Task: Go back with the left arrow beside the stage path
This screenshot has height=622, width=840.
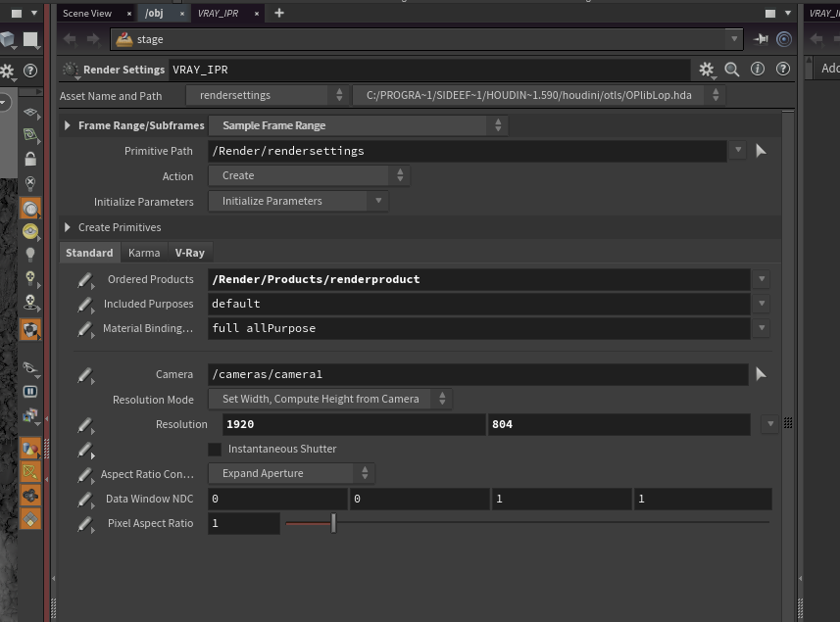Action: tap(70, 39)
